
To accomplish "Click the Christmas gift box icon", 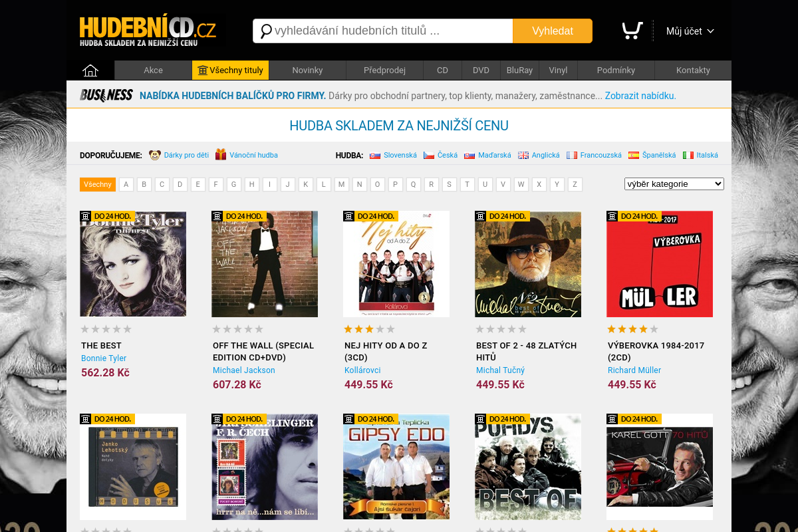I will [x=221, y=155].
